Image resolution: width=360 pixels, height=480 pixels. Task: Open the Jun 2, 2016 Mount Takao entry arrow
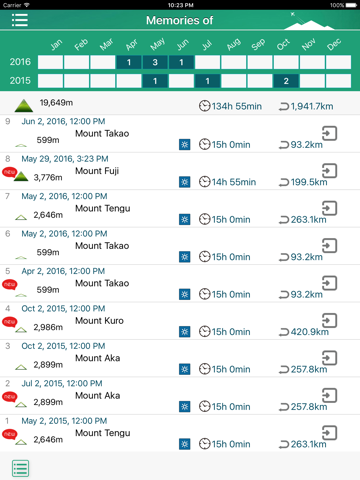[x=329, y=133]
